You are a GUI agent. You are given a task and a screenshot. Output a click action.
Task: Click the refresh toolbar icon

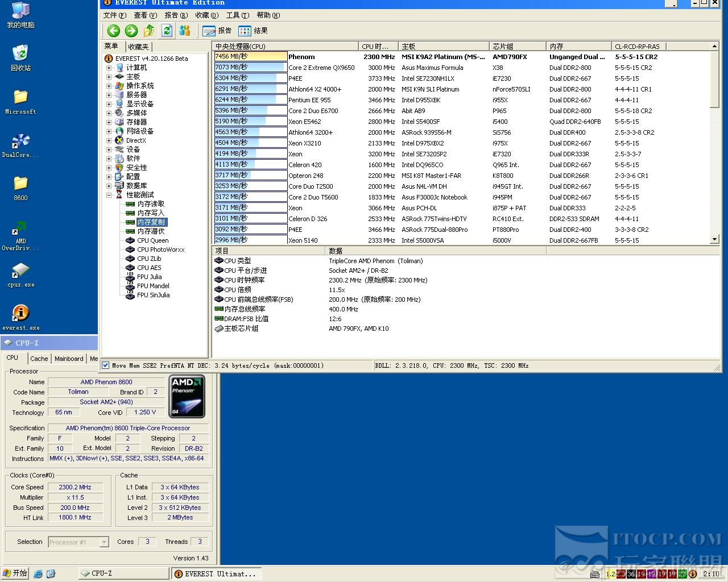167,31
